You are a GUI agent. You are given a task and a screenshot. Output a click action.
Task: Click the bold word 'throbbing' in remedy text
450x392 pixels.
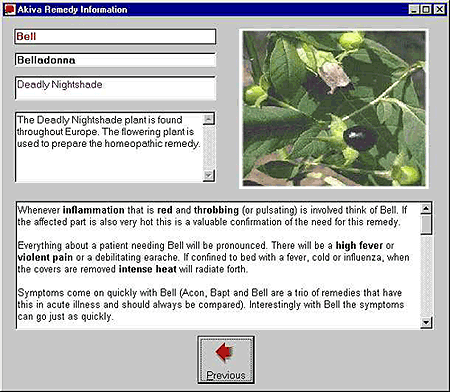(x=216, y=210)
